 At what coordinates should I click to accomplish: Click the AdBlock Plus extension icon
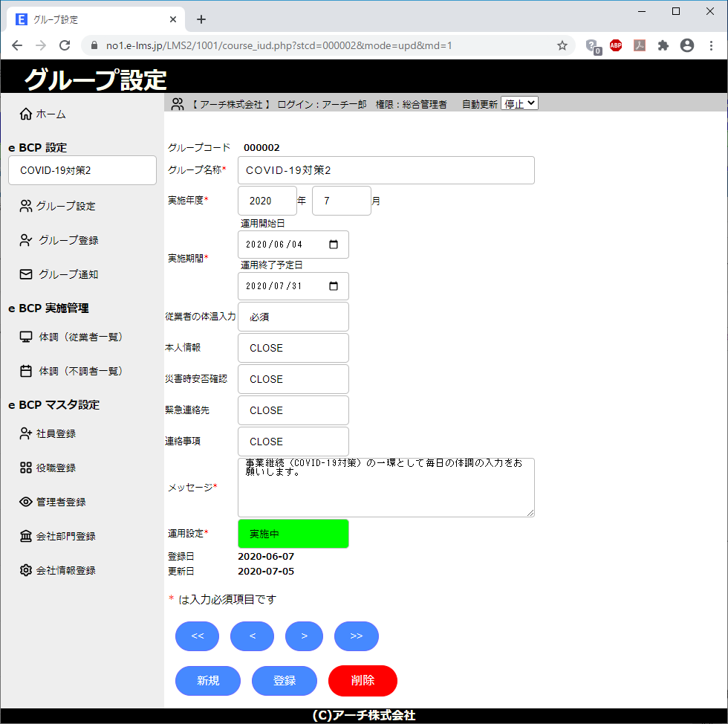click(616, 45)
